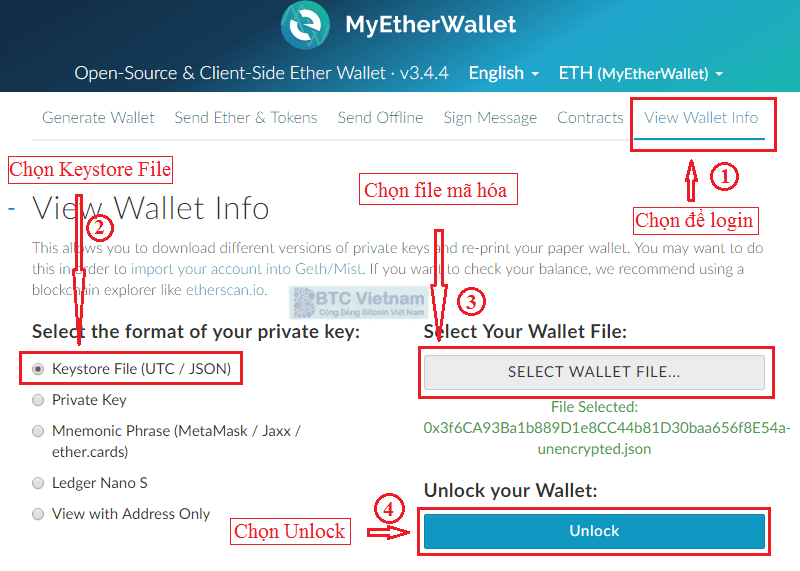Open import your account into Geth/Mist link
800x571 pixels.
click(246, 269)
